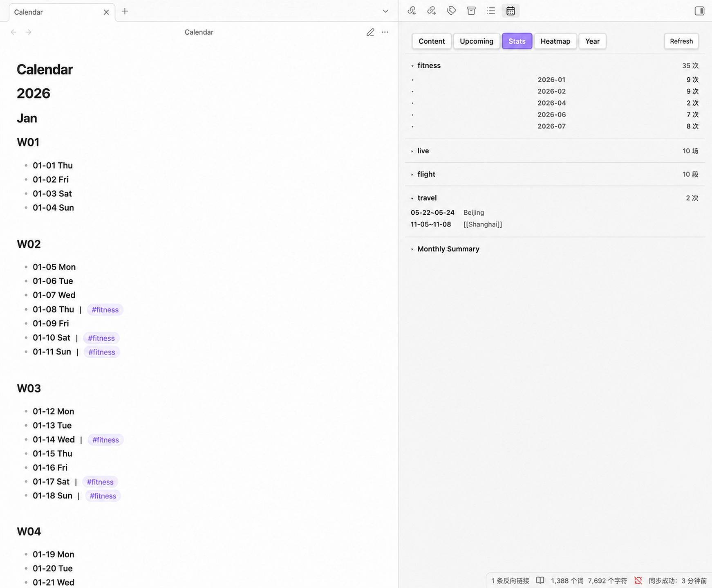712x588 pixels.
Task: Switch to editing mode with the pencil icon
Action: (x=370, y=32)
